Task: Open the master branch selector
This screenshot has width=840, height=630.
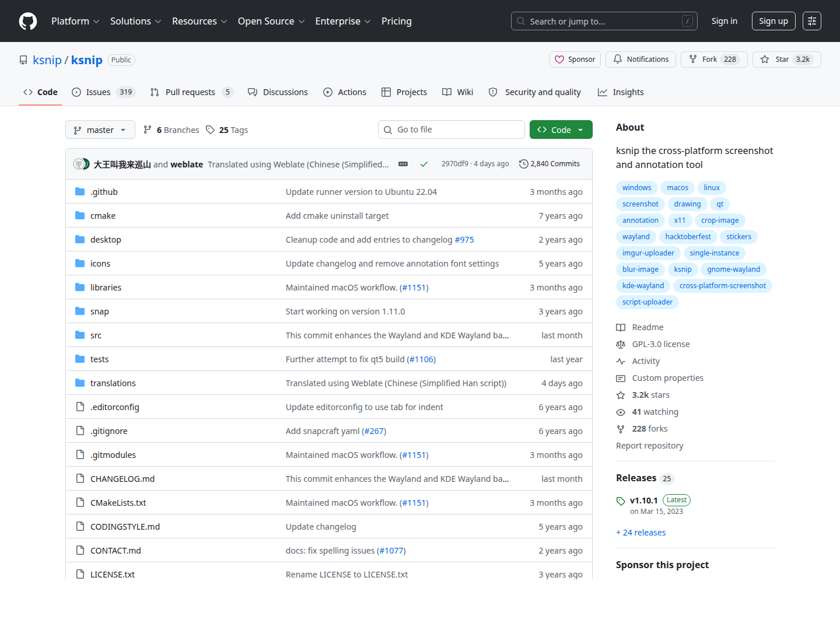Action: tap(100, 129)
